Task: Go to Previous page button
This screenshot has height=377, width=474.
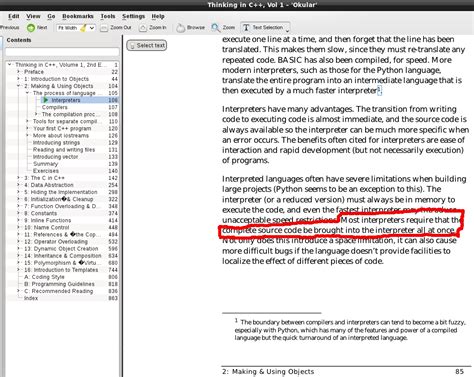Action: 10,28
